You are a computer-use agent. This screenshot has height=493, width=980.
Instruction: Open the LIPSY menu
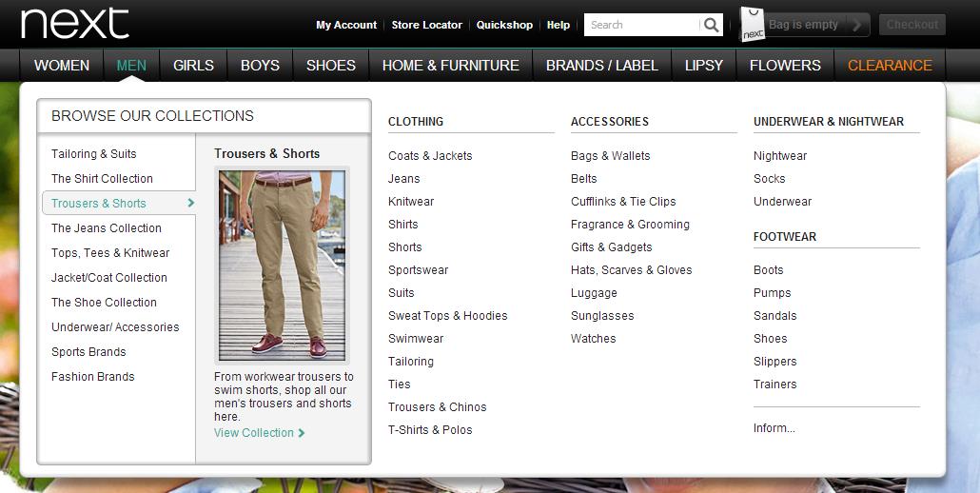[704, 65]
